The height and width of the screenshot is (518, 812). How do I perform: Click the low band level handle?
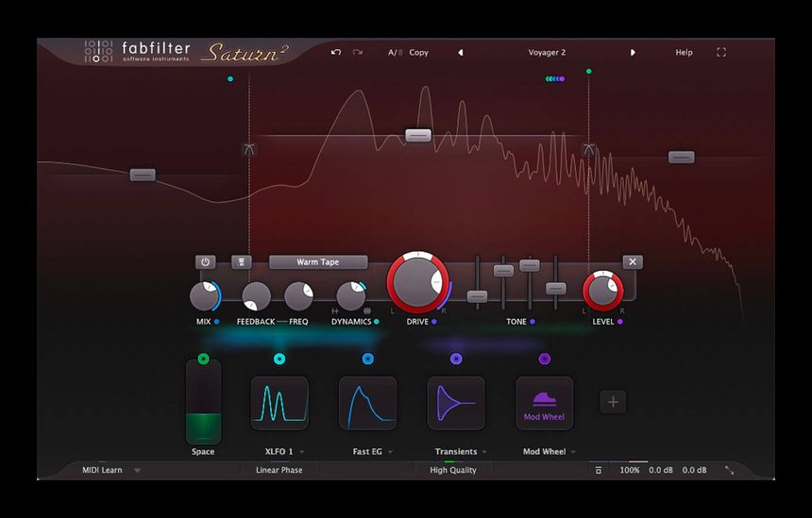click(143, 175)
